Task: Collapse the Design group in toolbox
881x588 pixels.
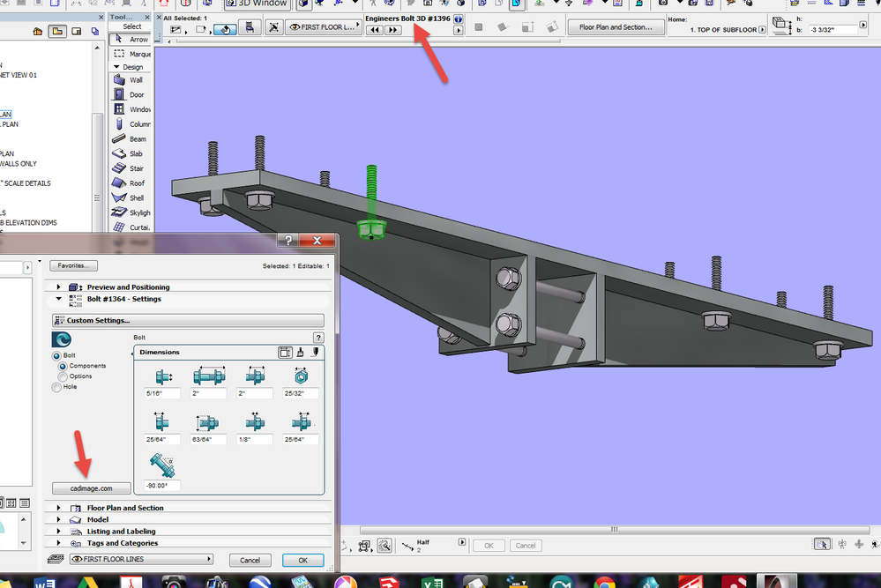Action: click(116, 67)
